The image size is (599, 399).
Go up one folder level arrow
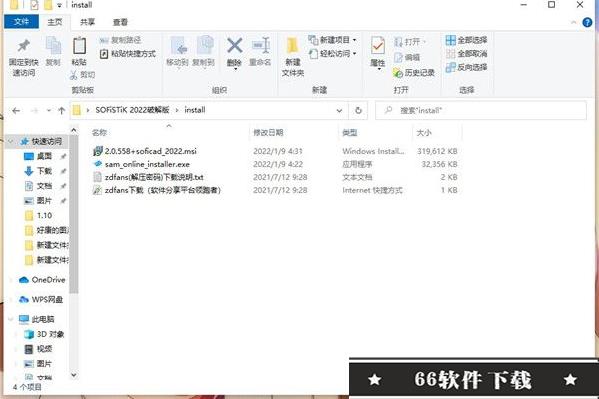[62, 111]
